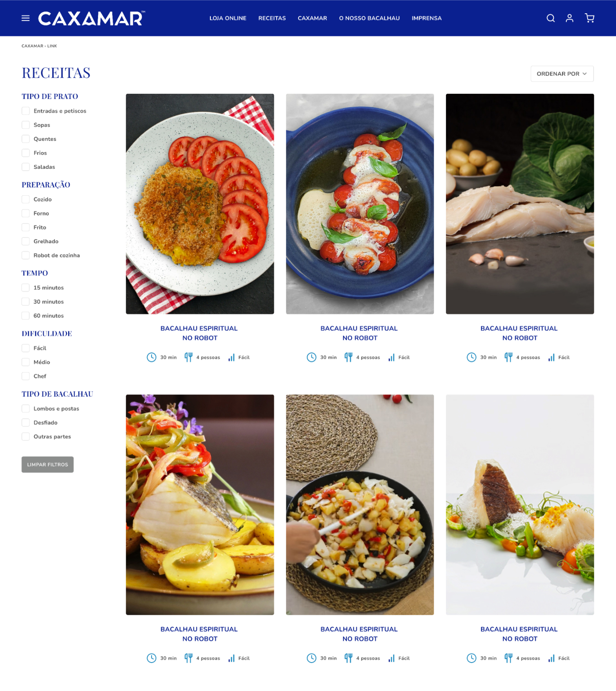
Task: Open the Imprensa menu item
Action: tap(426, 18)
